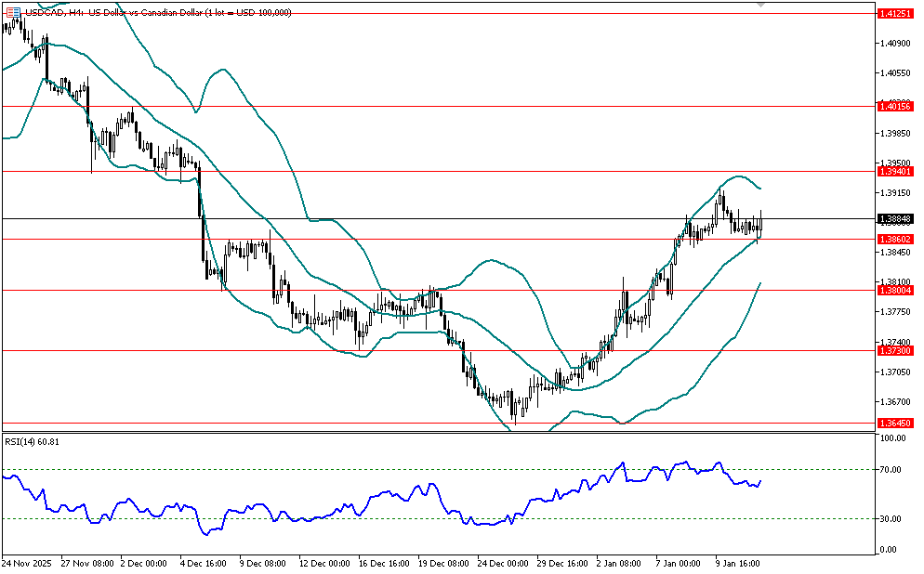Click the RSI 30.00 oversold scale value

click(x=892, y=518)
